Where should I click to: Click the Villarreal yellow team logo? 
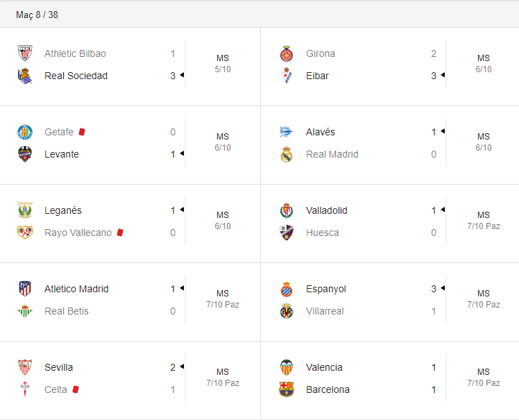(x=287, y=311)
